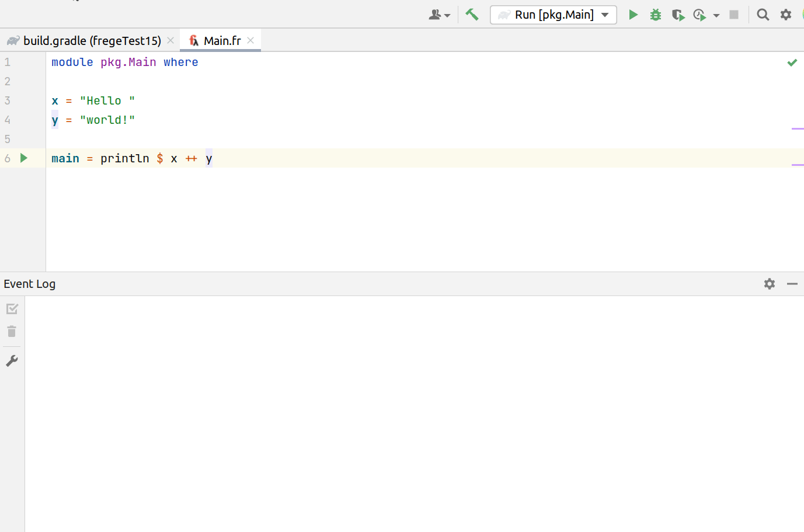The image size is (804, 532).
Task: Open Event Log settings gear
Action: [770, 284]
